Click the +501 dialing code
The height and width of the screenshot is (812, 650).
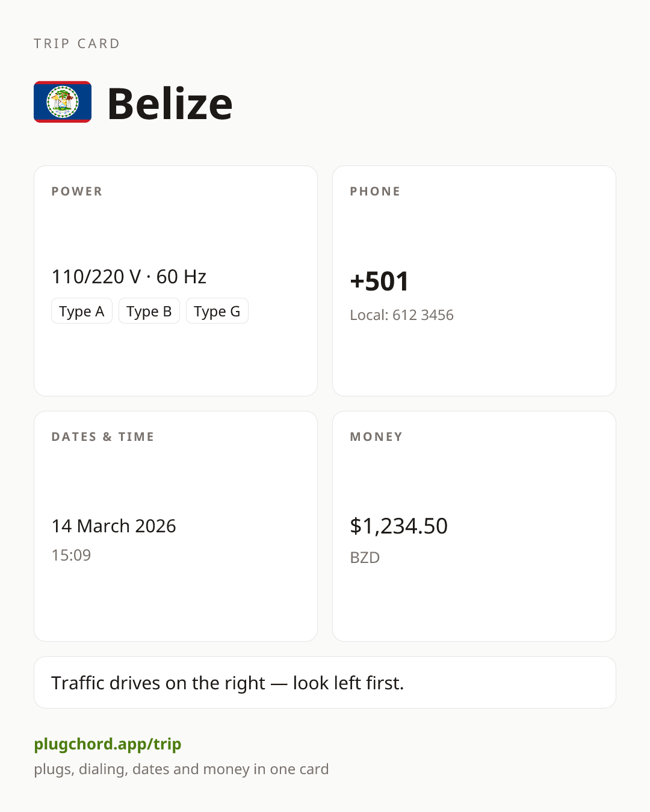click(x=379, y=281)
